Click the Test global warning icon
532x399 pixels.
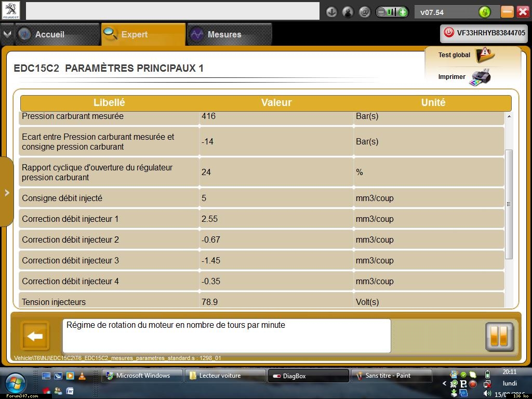(x=484, y=54)
